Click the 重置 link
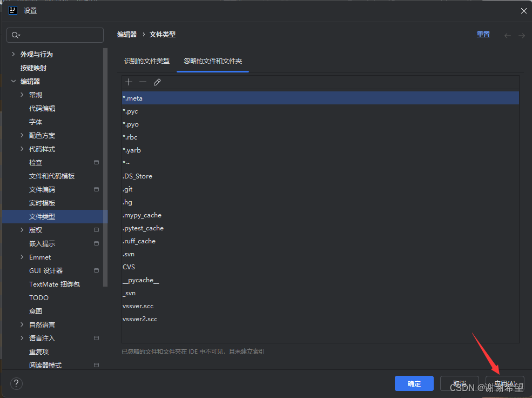The width and height of the screenshot is (532, 398). tap(483, 34)
